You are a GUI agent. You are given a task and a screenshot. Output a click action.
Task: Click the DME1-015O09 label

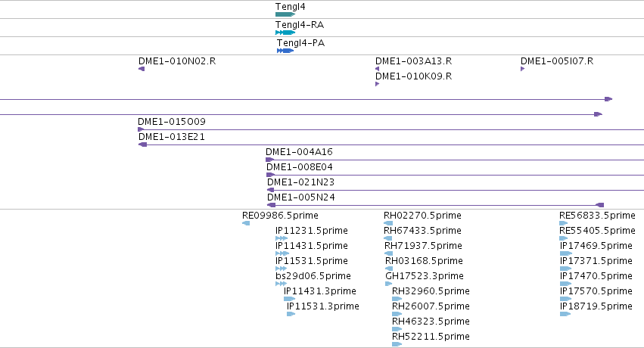(x=172, y=122)
